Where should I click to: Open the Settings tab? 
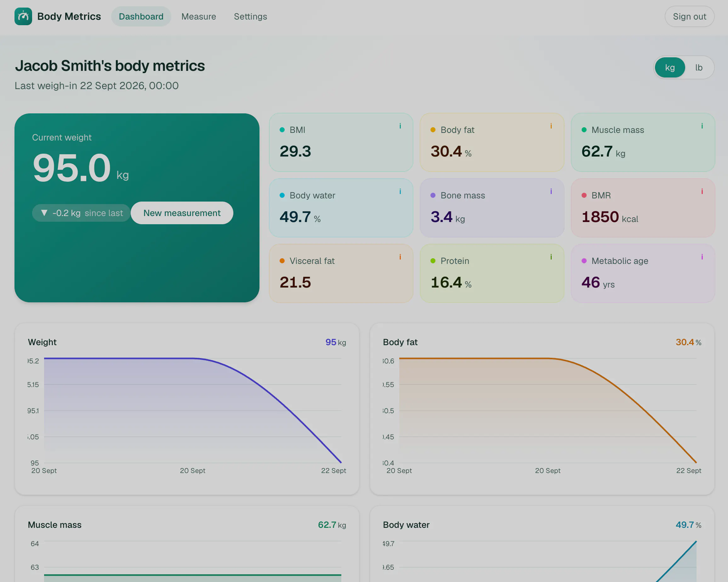[x=251, y=16]
